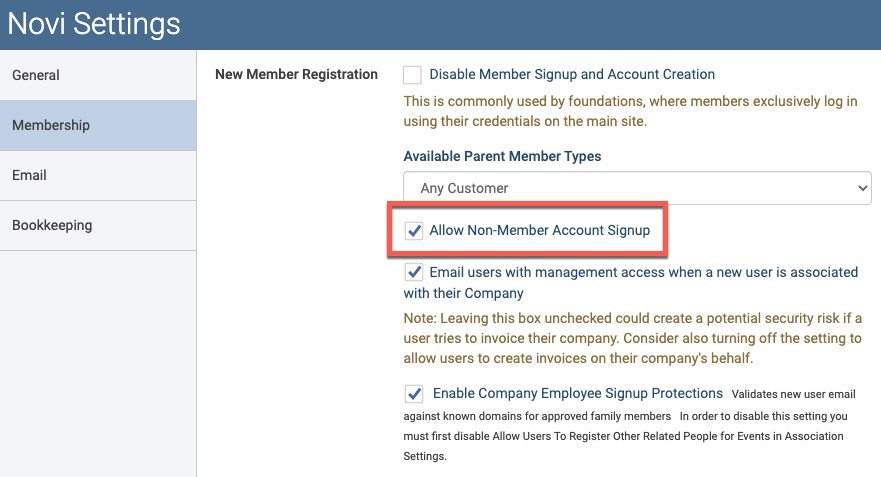Click the Allow Non-Member Account Signup label
The height and width of the screenshot is (477, 881).
(x=539, y=230)
